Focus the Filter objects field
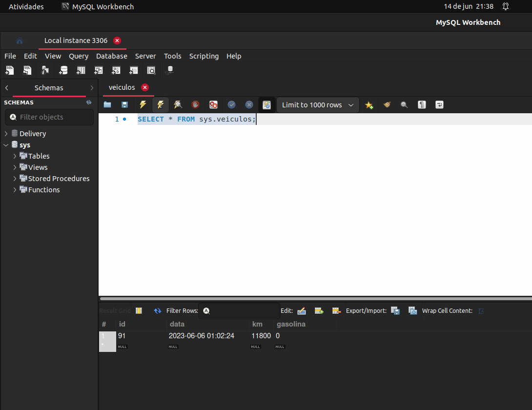 coord(49,117)
